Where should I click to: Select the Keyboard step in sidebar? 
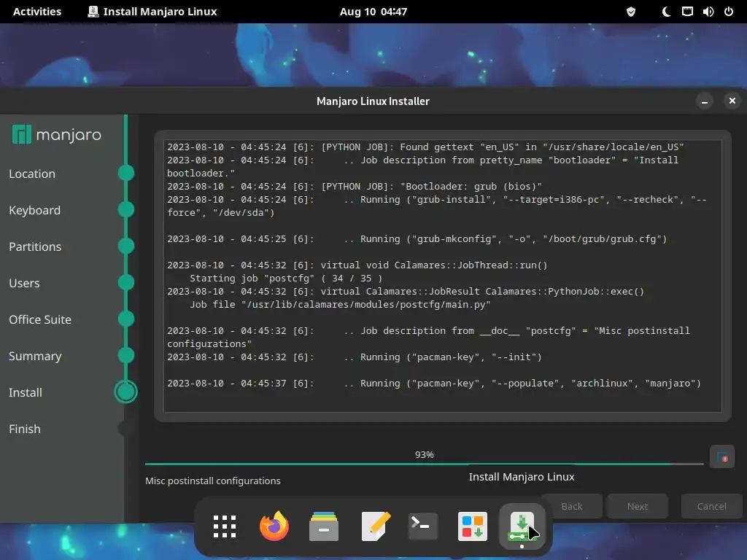click(x=35, y=210)
